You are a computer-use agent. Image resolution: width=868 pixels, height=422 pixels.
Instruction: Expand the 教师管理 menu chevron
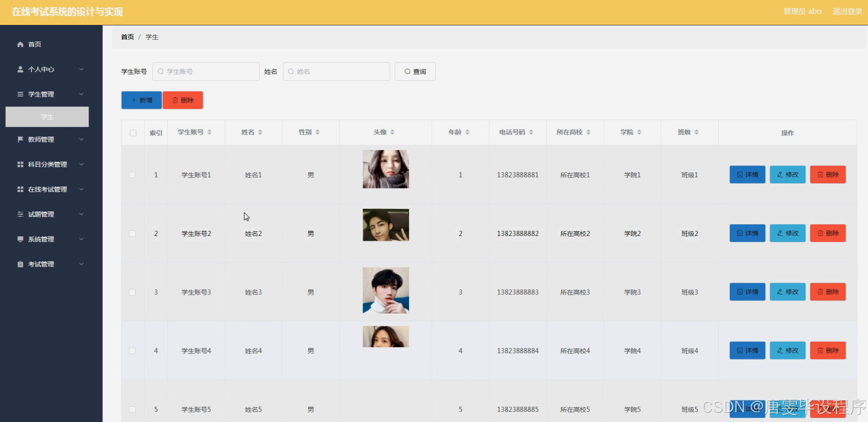(81, 139)
